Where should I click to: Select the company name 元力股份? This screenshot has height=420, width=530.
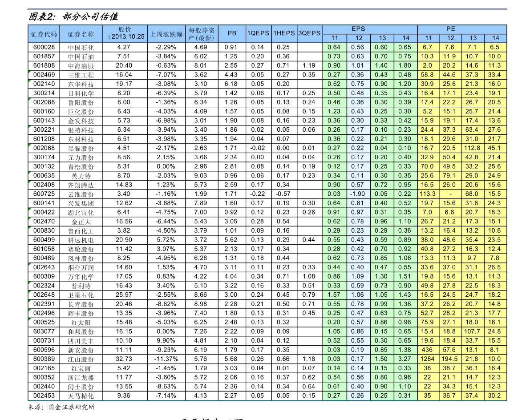point(81,157)
